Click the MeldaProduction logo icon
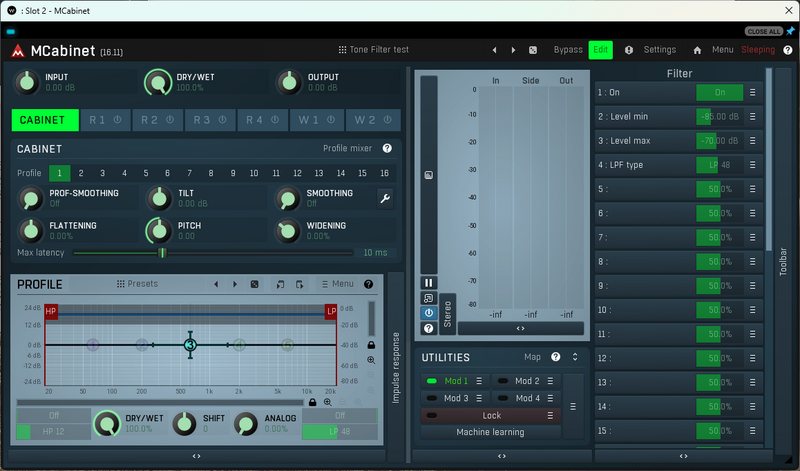 (18, 51)
